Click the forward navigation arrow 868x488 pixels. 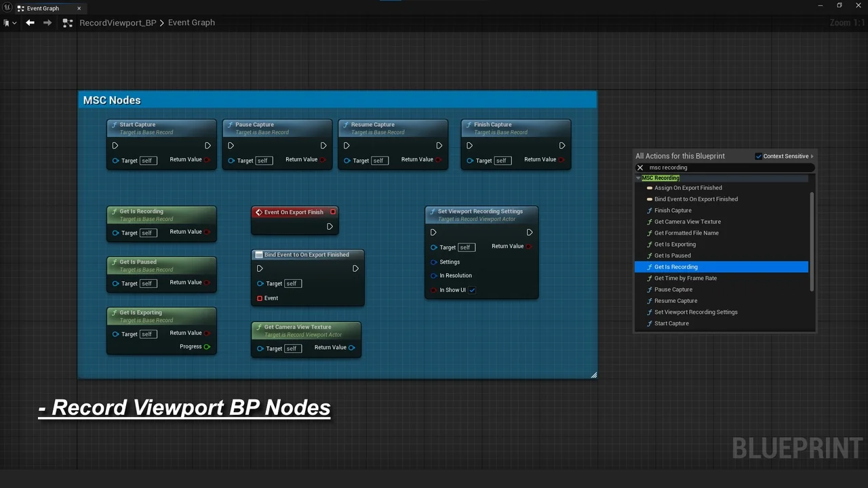point(47,22)
